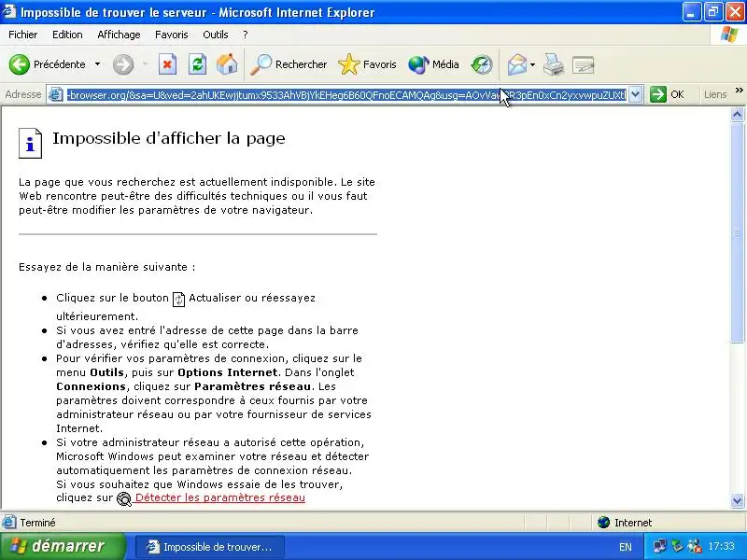
Task: Click the IE icon in title bar
Action: pos(9,11)
